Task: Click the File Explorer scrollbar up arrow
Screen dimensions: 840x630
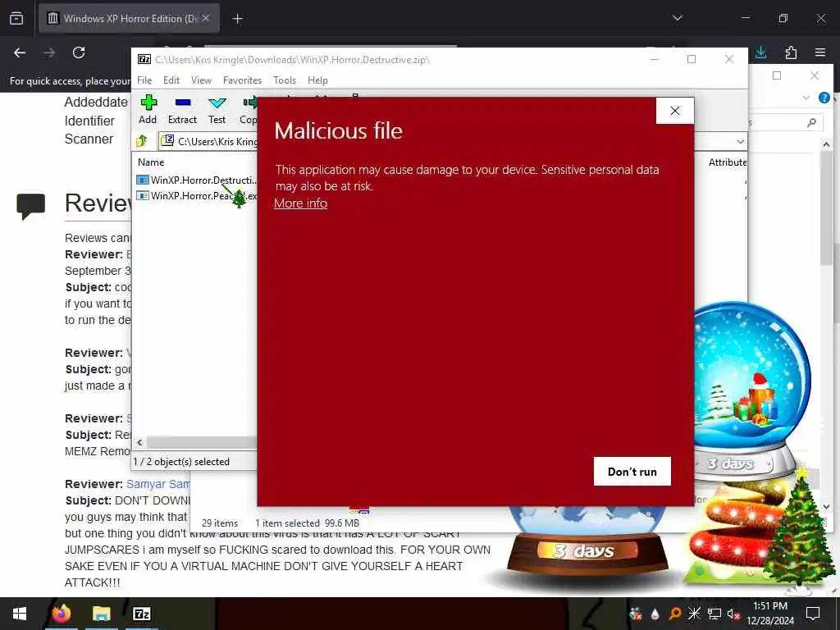Action: (826, 144)
